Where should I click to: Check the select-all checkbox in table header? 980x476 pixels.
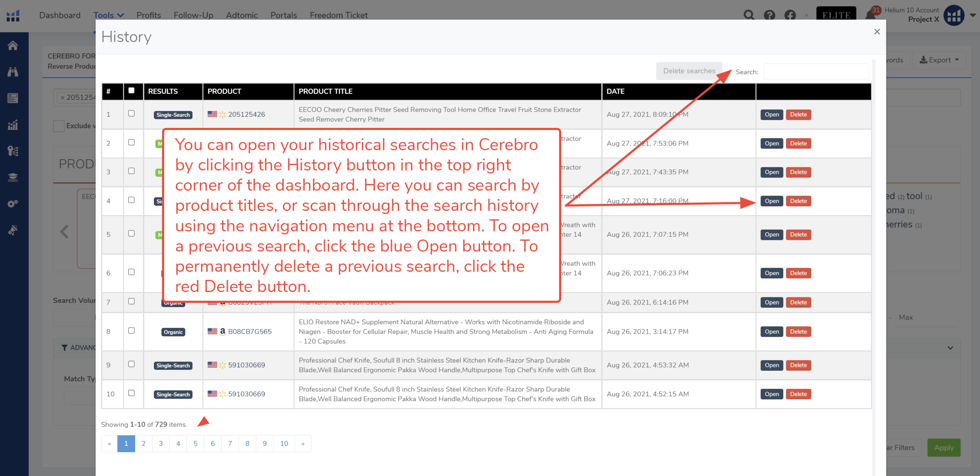[x=131, y=91]
